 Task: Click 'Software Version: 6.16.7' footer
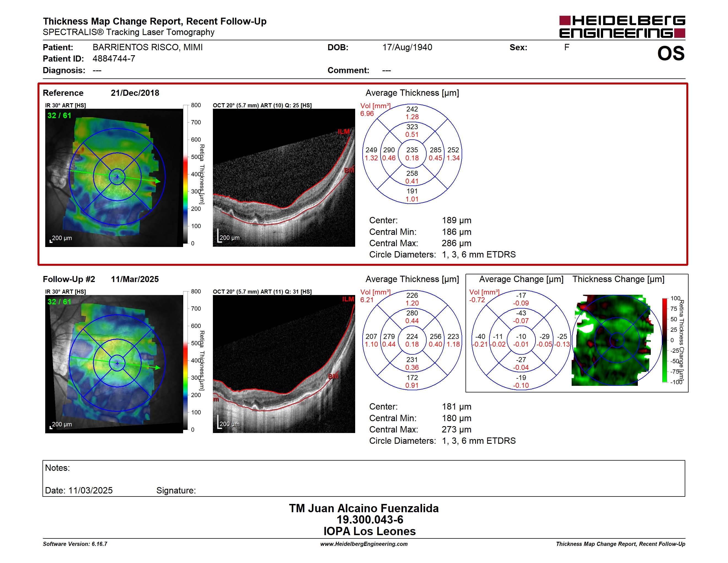(75, 544)
